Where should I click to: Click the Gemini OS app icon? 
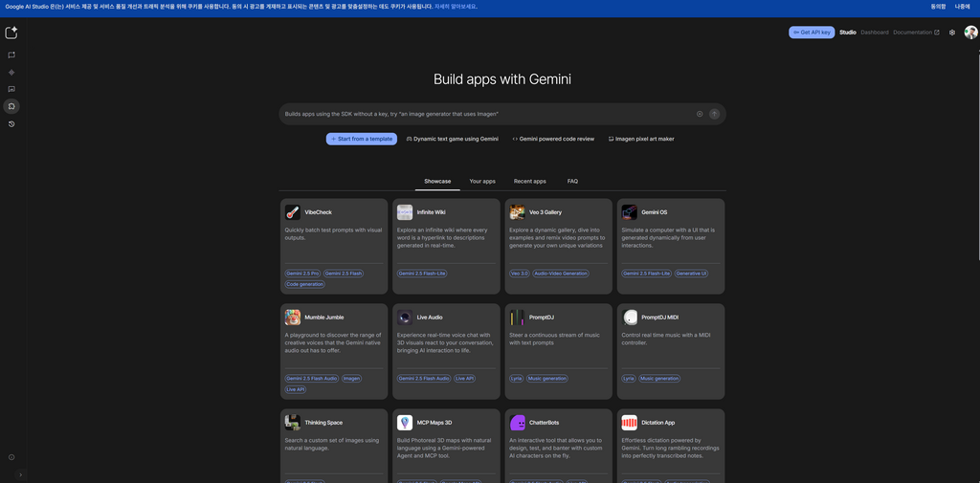pos(630,212)
